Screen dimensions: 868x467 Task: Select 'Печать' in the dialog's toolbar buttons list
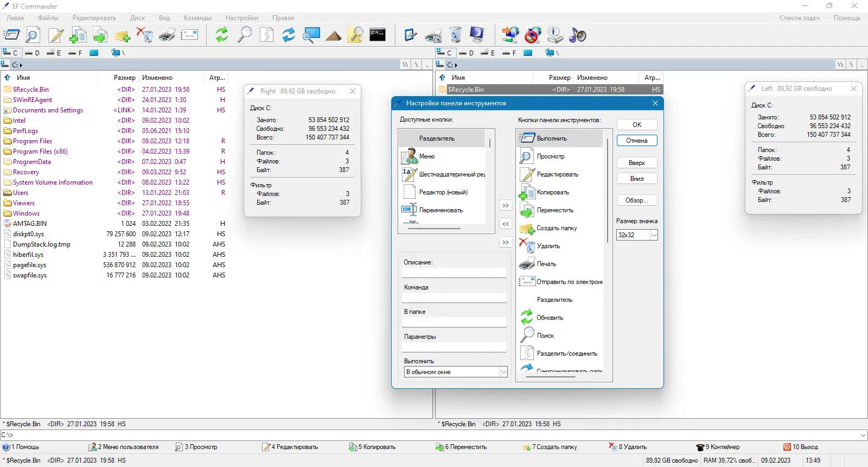(560, 264)
